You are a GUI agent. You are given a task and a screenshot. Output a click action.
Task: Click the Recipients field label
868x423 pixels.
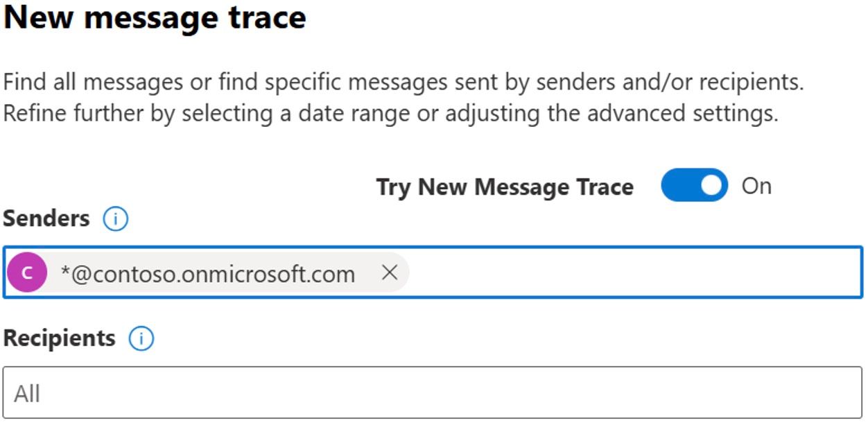(60, 338)
